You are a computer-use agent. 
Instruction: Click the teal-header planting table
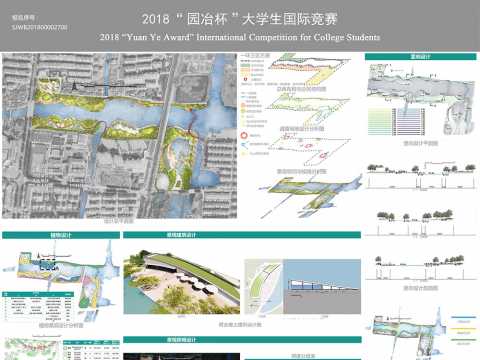38,306
